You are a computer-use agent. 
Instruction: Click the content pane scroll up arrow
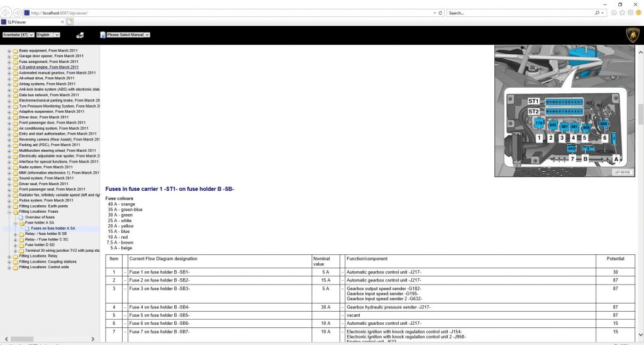(640, 53)
